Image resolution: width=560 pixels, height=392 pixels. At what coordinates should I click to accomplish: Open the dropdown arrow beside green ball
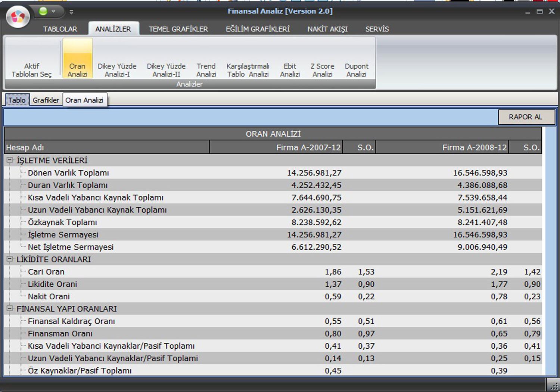(x=54, y=12)
